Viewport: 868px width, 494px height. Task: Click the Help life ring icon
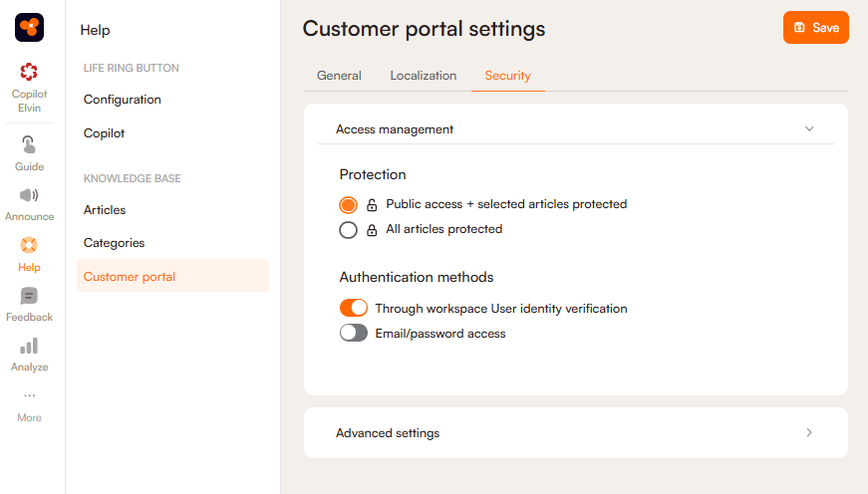click(29, 245)
